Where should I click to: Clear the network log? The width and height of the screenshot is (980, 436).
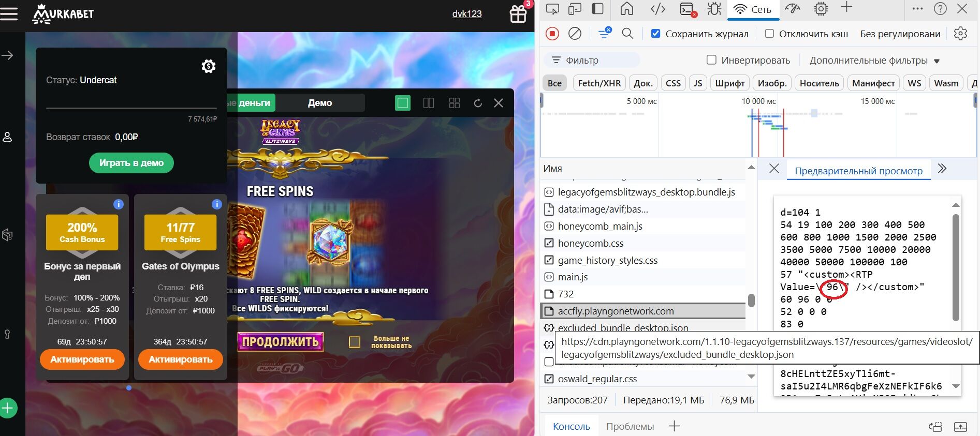(x=575, y=34)
